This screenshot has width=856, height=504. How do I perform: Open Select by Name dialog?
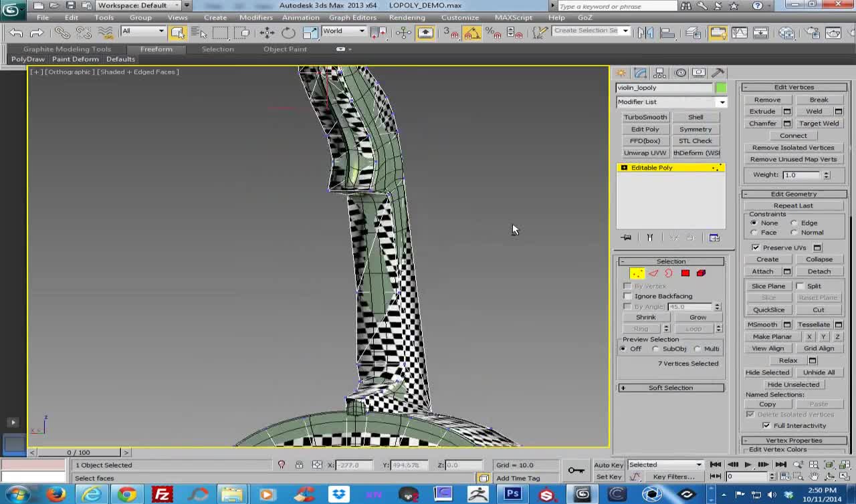click(x=199, y=32)
